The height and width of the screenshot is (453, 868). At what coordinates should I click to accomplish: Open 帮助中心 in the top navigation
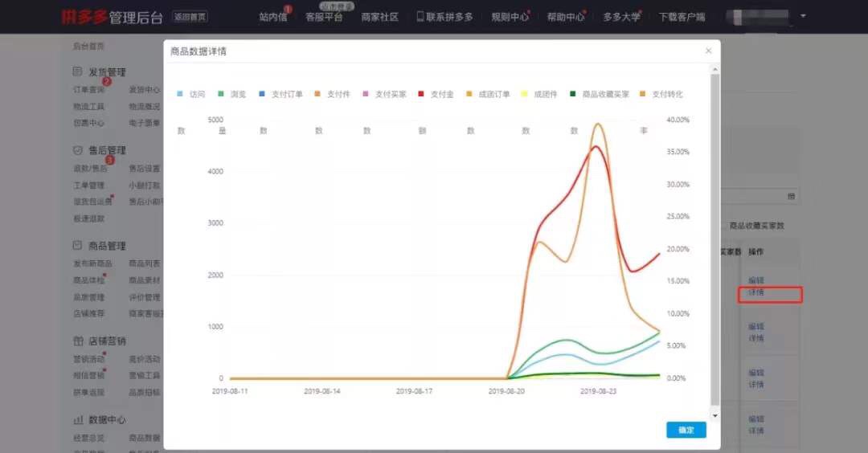(566, 17)
